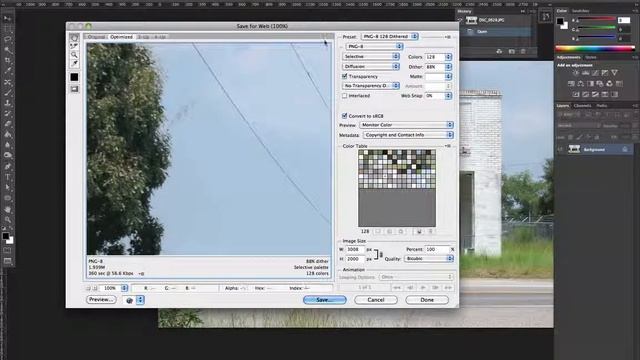This screenshot has height=360, width=640.
Task: Click the image Width field
Action: (355, 249)
